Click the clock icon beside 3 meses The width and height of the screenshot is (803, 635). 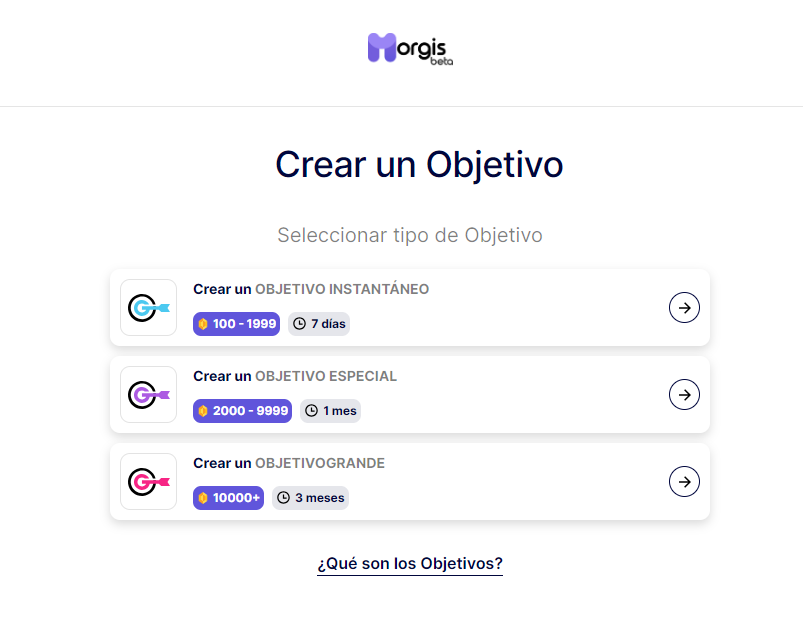point(284,498)
